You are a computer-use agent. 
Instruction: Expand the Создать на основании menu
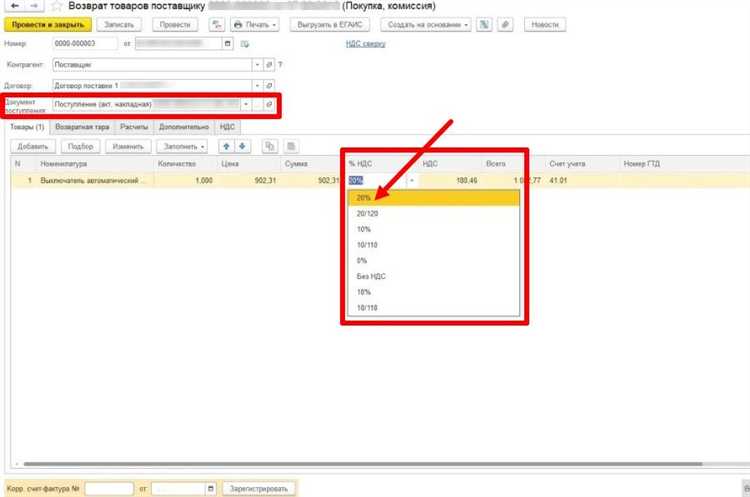[426, 24]
